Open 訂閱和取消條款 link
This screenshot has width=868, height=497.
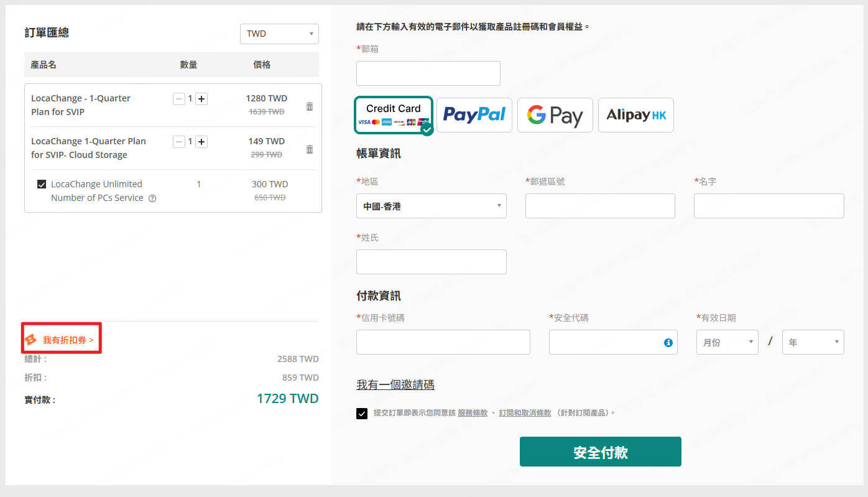click(525, 412)
